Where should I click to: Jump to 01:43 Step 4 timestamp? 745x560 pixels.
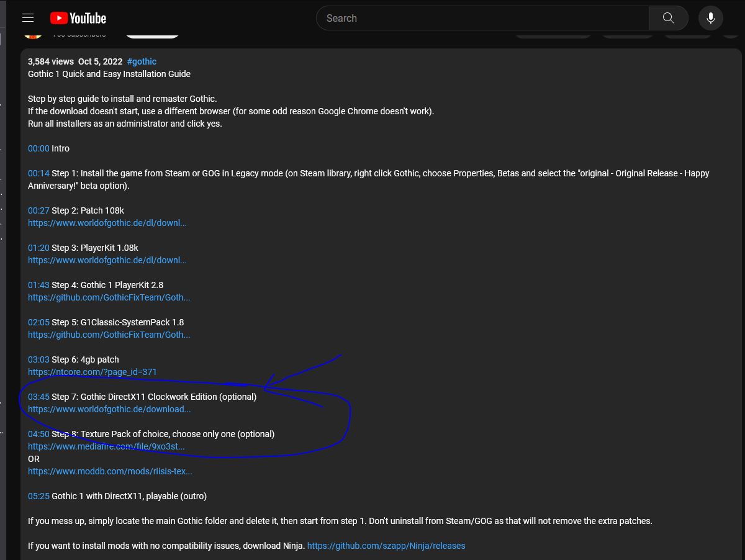point(38,285)
